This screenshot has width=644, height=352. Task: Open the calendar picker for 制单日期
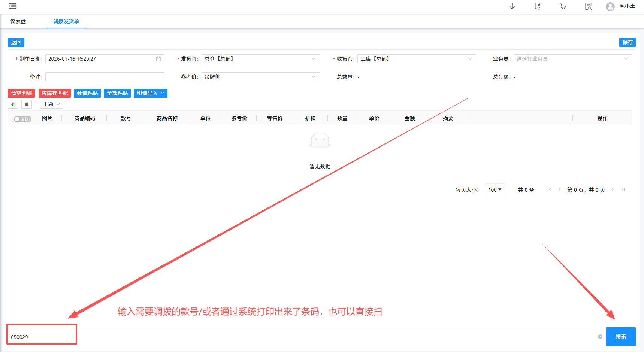(x=158, y=58)
